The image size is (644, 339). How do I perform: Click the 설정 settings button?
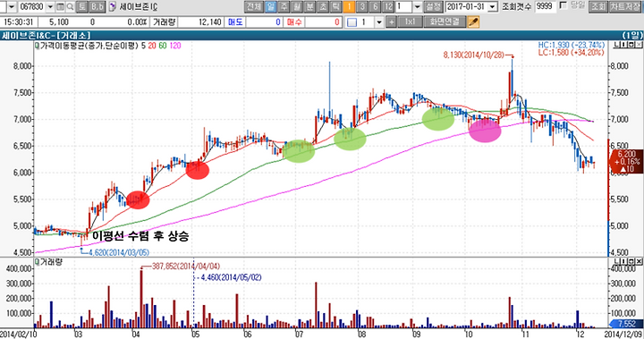tap(433, 6)
